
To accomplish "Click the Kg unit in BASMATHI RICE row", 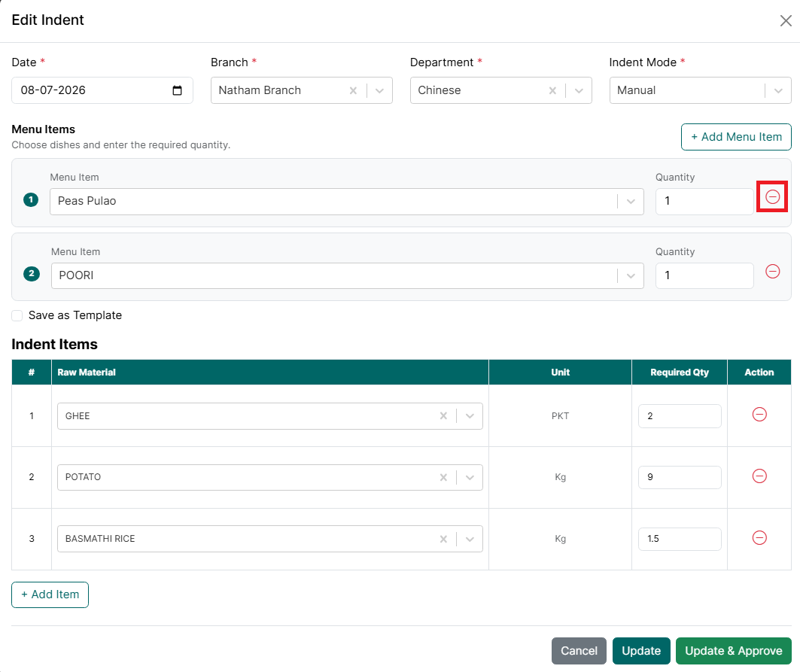I will tap(560, 539).
